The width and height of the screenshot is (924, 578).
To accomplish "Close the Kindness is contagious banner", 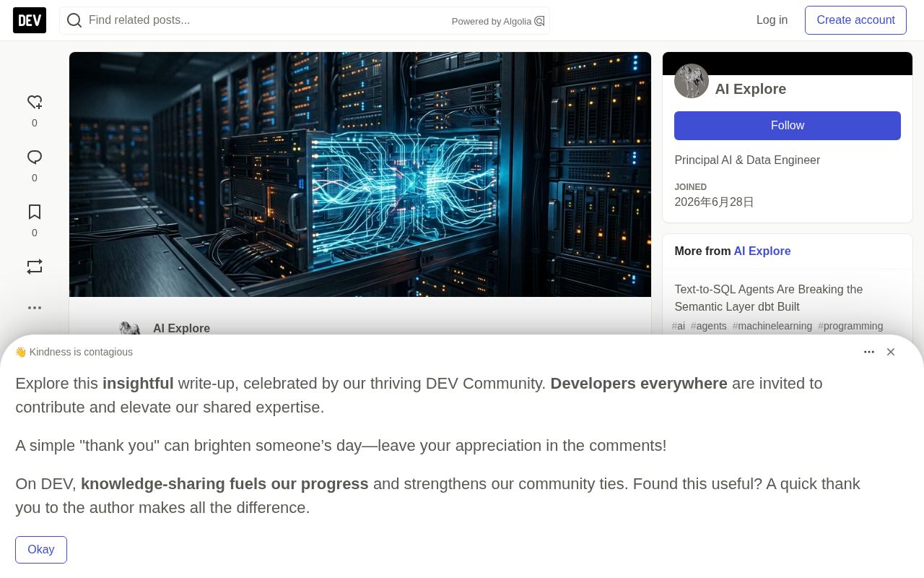I will tap(891, 352).
